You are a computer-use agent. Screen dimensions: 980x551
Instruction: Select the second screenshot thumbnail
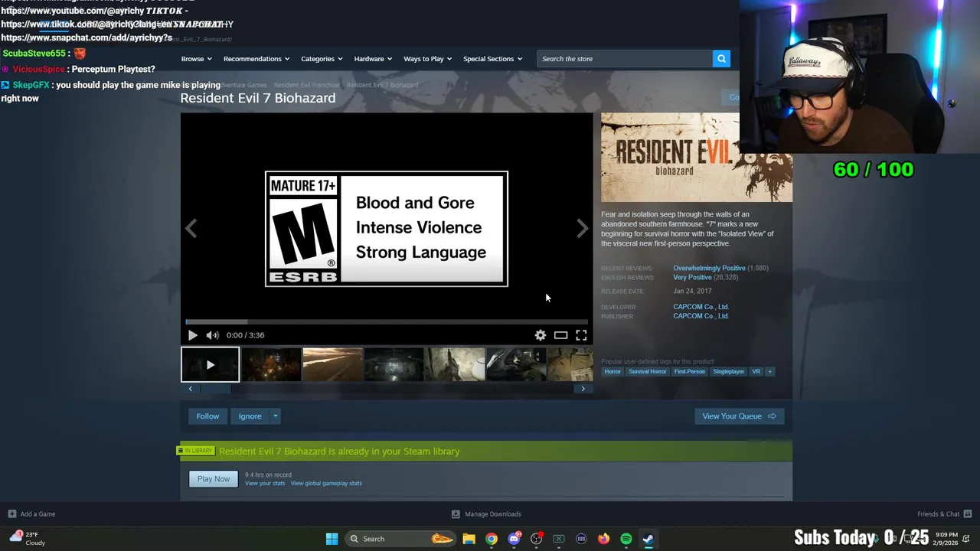pos(271,364)
